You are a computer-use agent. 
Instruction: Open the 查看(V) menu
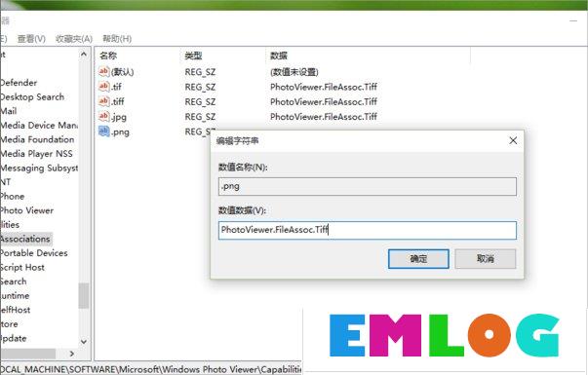[31, 39]
